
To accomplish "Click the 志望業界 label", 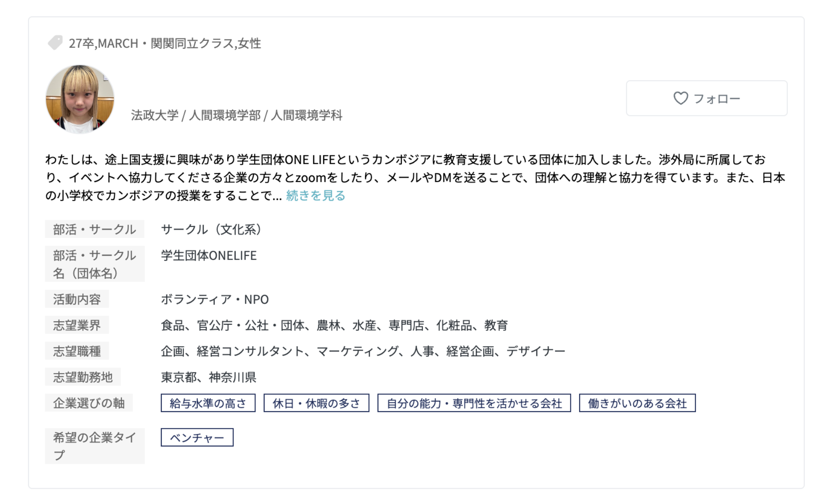I will tap(77, 325).
